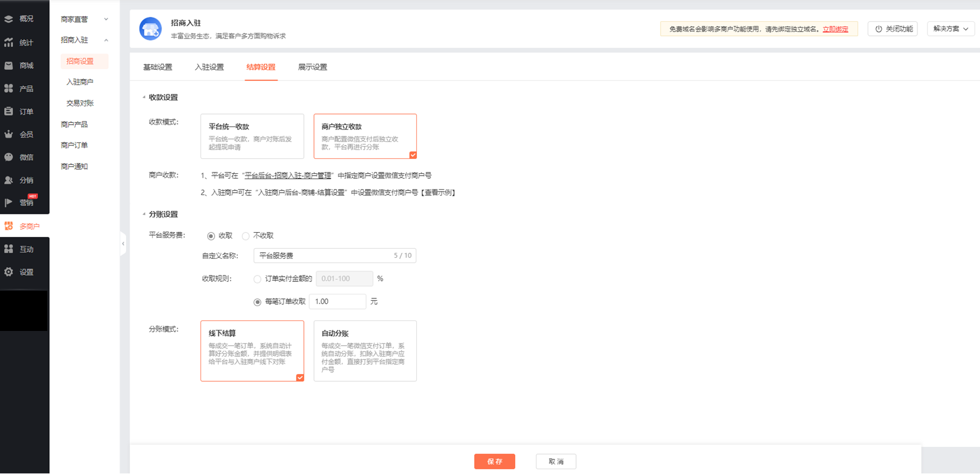The width and height of the screenshot is (980, 474).
Task: Switch to the 结算设置 tab
Action: click(x=261, y=67)
